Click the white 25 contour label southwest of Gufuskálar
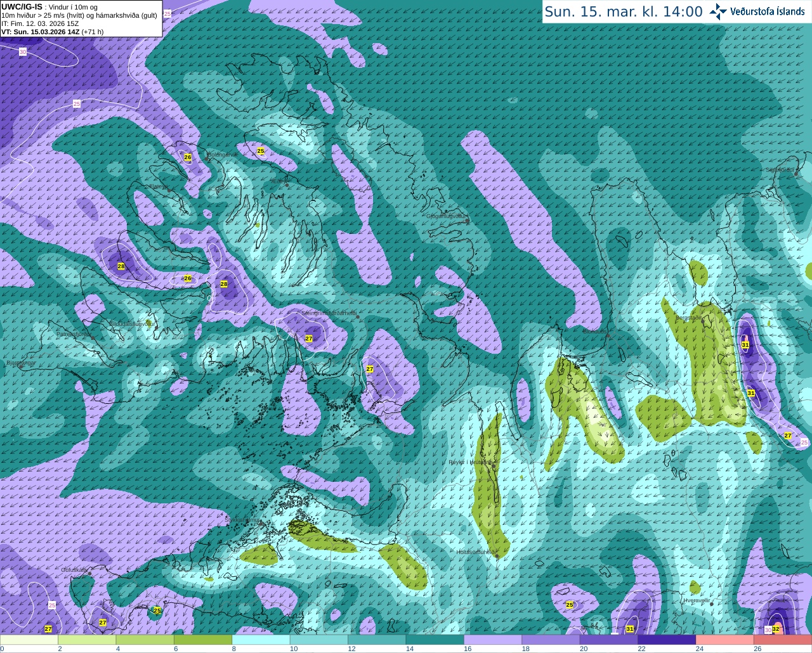Screen dimensions: 812x653 tap(51, 605)
